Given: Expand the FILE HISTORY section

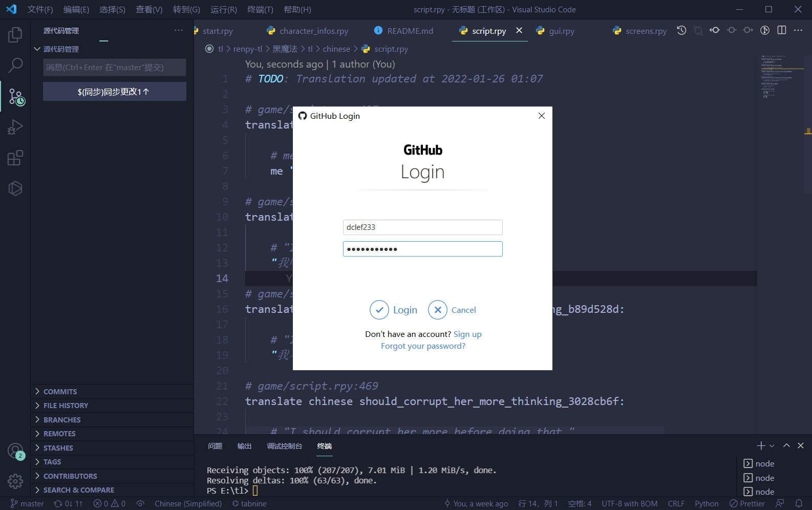Looking at the screenshot, I should click(112, 406).
